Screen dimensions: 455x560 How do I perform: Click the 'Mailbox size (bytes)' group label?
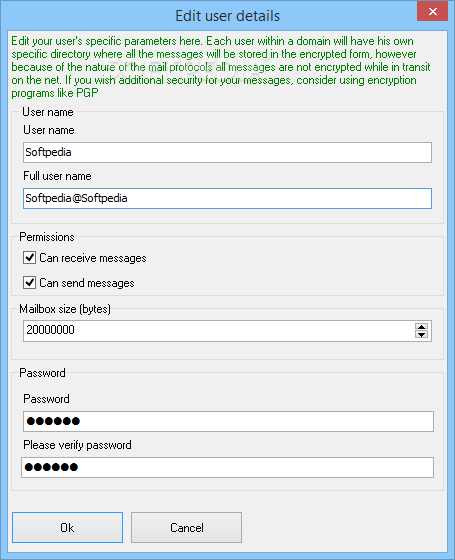tap(65, 309)
